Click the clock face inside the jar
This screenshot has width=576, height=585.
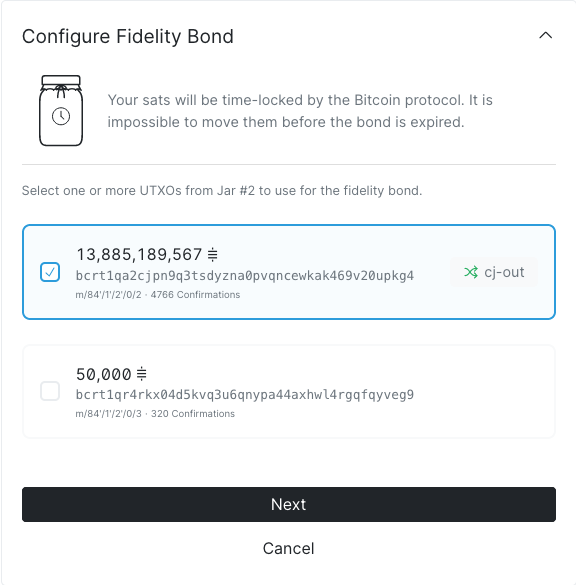[x=61, y=116]
